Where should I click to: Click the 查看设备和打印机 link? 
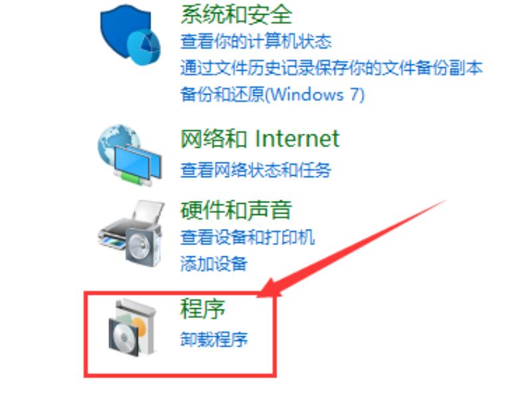247,237
